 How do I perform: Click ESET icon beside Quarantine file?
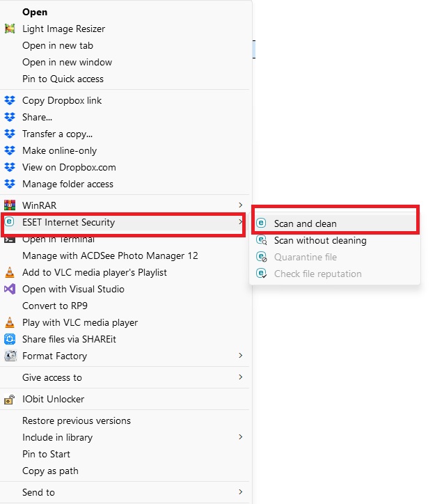[x=262, y=257]
